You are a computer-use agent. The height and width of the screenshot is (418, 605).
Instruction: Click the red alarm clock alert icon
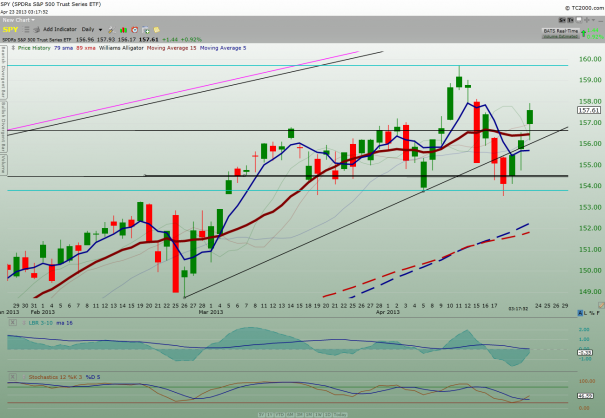(x=134, y=29)
